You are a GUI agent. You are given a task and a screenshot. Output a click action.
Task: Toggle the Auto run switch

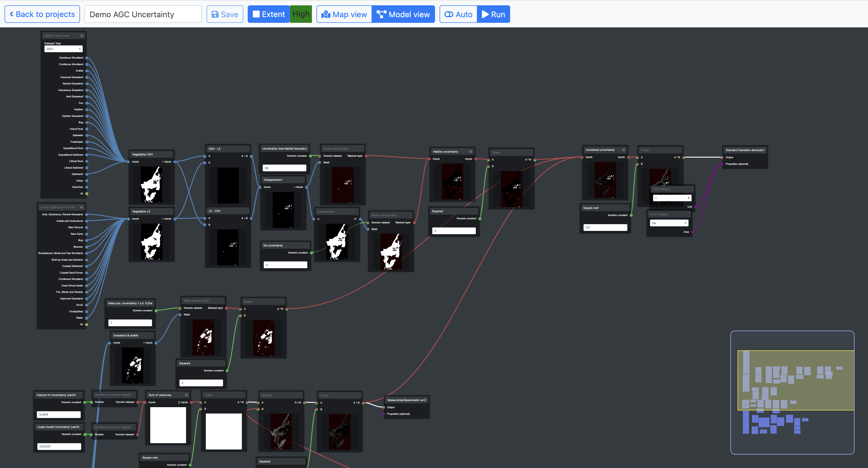(x=458, y=14)
